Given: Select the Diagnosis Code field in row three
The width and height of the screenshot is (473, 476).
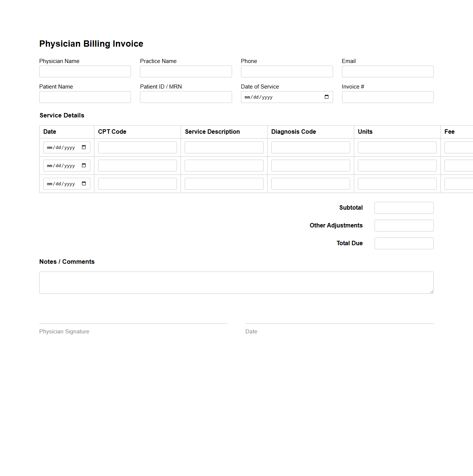Looking at the screenshot, I should [x=310, y=183].
